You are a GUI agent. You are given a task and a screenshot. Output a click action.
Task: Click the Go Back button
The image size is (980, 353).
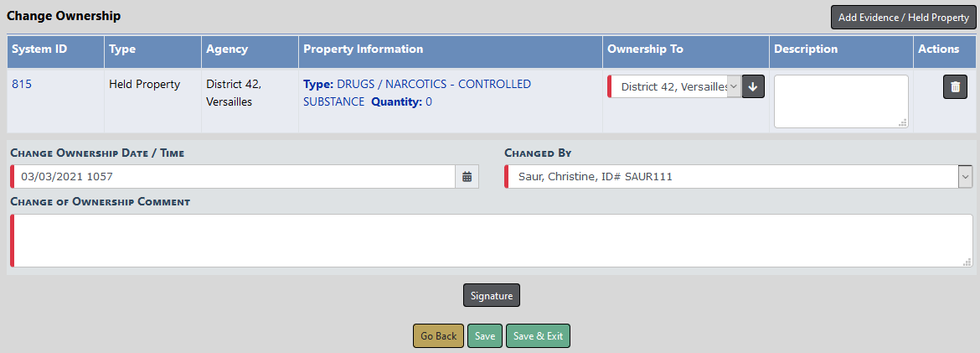tap(438, 336)
